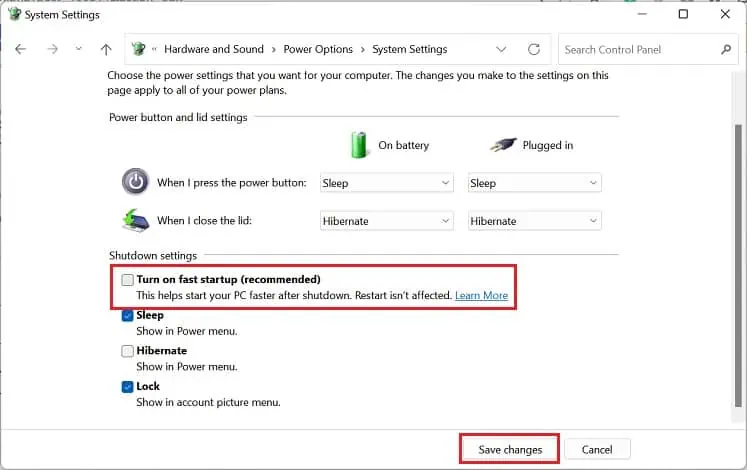Open close lid Plugged in dropdown
The height and width of the screenshot is (470, 747).
tap(535, 221)
